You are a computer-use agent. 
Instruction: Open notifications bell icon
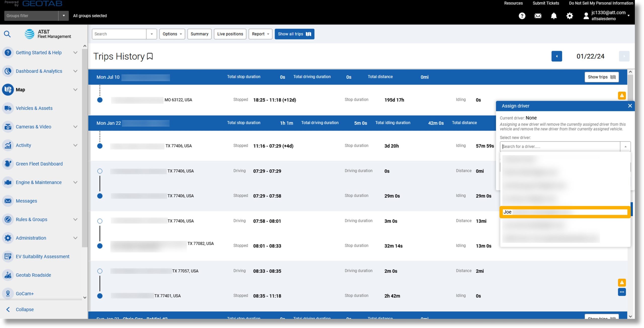554,16
